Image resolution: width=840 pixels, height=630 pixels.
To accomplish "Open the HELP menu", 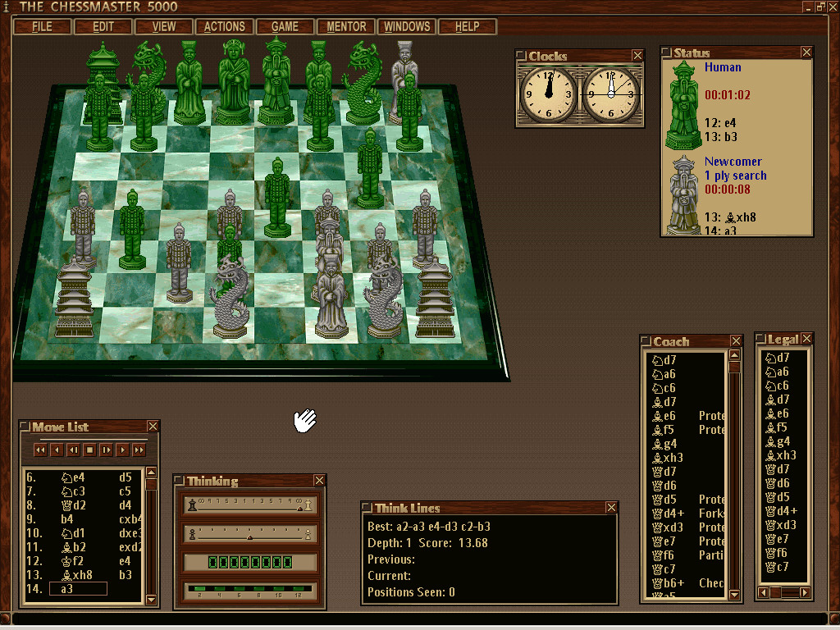I will pyautogui.click(x=467, y=27).
